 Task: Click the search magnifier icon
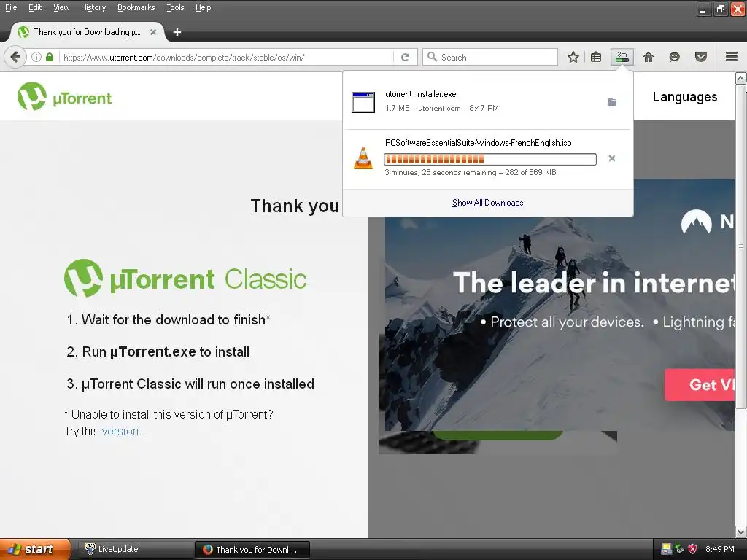coord(432,57)
